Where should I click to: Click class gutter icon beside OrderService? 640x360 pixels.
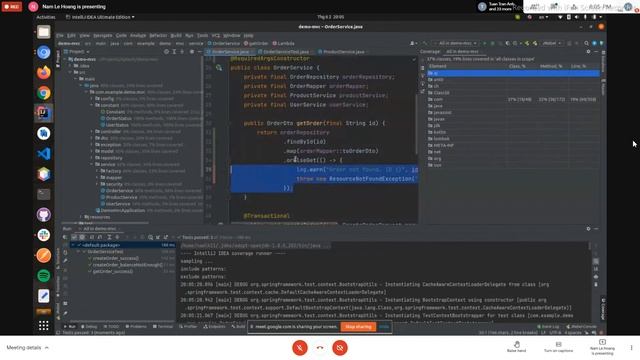[219, 68]
